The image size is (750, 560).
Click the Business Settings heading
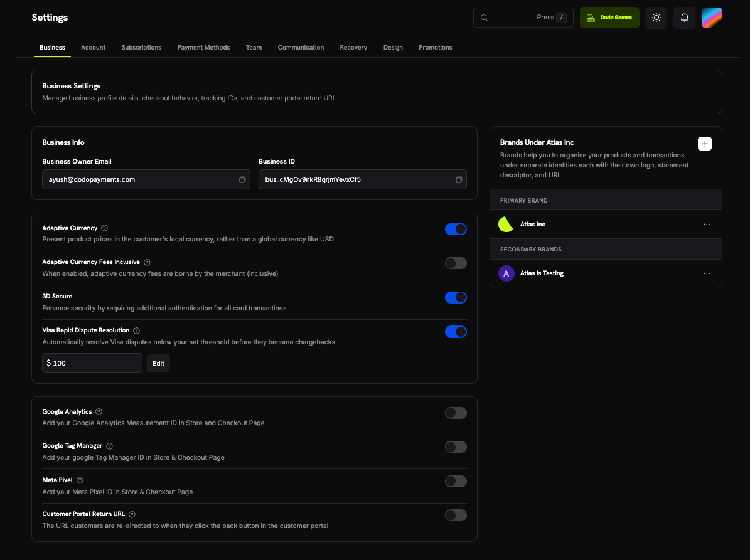(72, 86)
